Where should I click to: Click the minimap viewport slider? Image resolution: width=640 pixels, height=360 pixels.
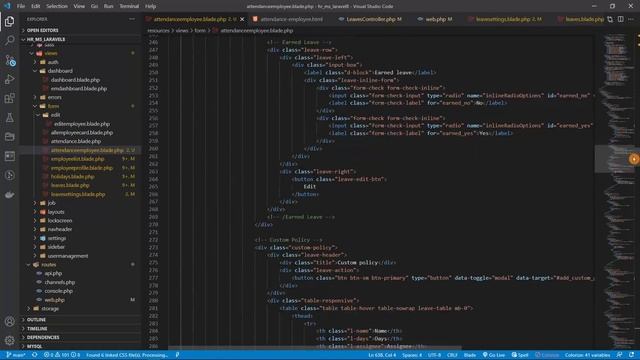coord(614,159)
